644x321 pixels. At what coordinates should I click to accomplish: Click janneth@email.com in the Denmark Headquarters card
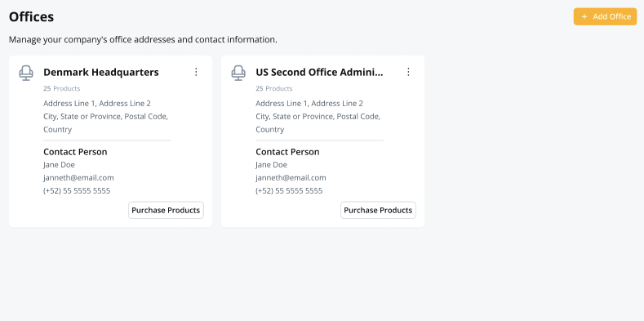[78, 177]
